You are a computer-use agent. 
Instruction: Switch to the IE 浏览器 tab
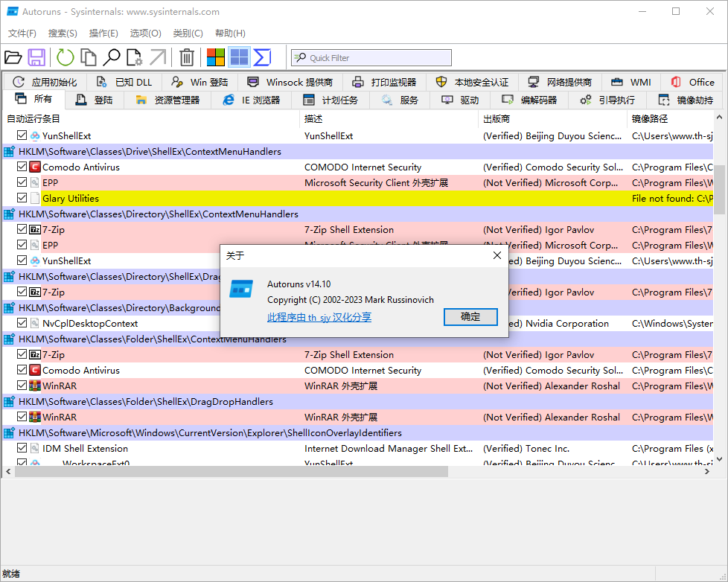point(251,100)
